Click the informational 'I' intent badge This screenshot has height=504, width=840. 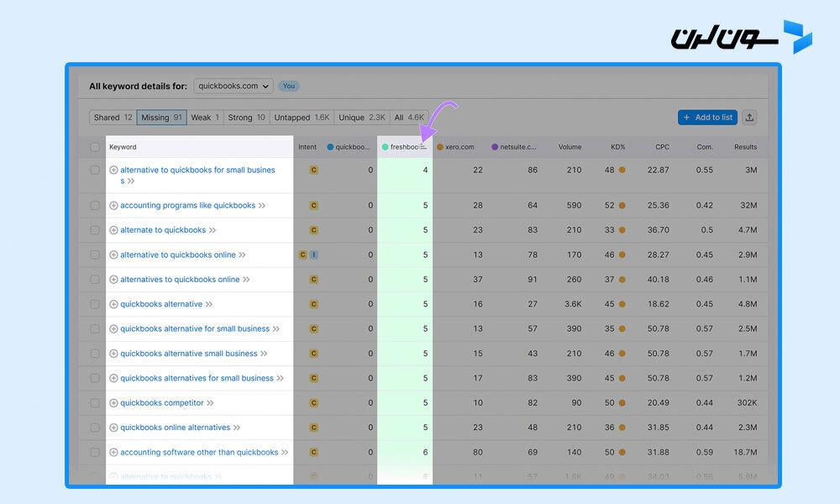pos(314,255)
